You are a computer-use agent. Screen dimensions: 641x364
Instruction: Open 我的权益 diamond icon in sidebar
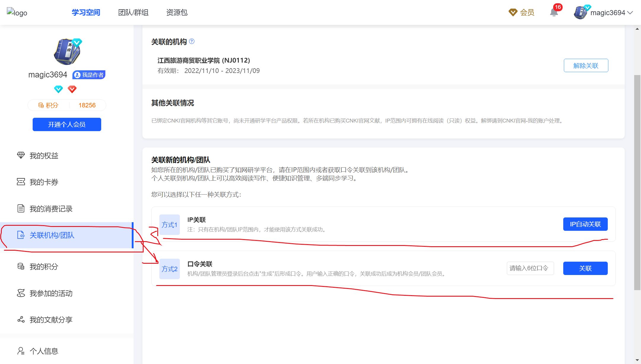click(x=21, y=155)
